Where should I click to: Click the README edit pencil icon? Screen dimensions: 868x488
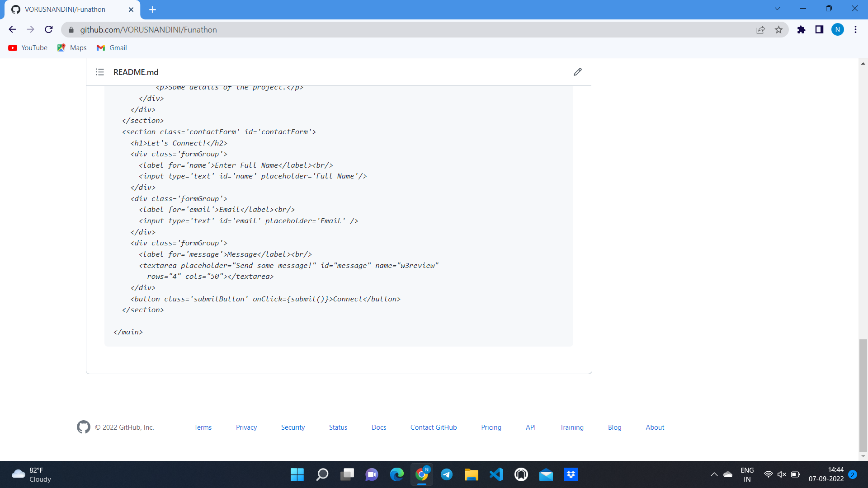pyautogui.click(x=577, y=72)
